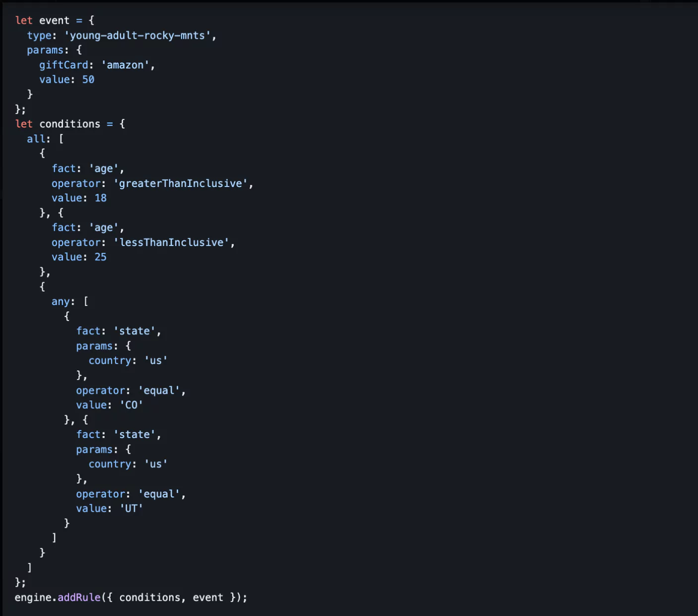
Task: Click the value 25 in the age condition
Action: pyautogui.click(x=101, y=257)
